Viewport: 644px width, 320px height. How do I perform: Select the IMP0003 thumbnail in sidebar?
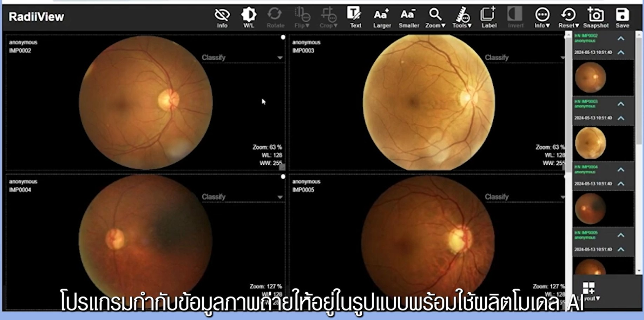pyautogui.click(x=590, y=143)
